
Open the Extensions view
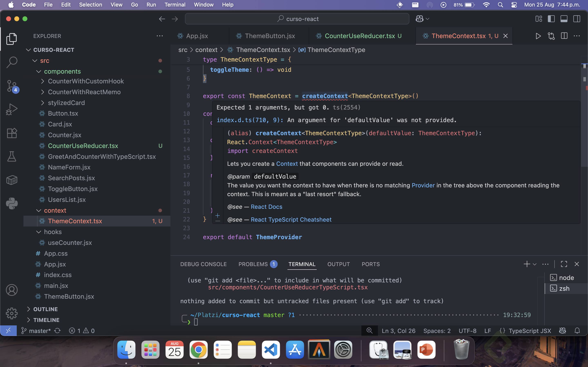click(12, 133)
